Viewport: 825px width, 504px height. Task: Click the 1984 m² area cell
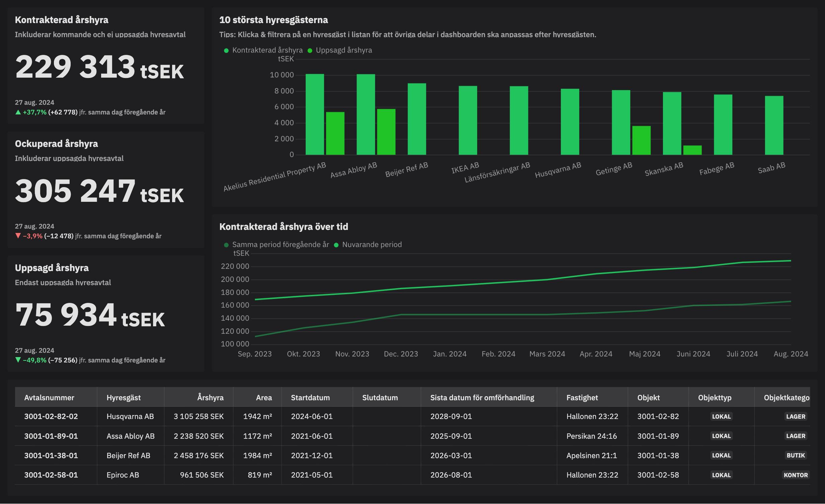(257, 455)
